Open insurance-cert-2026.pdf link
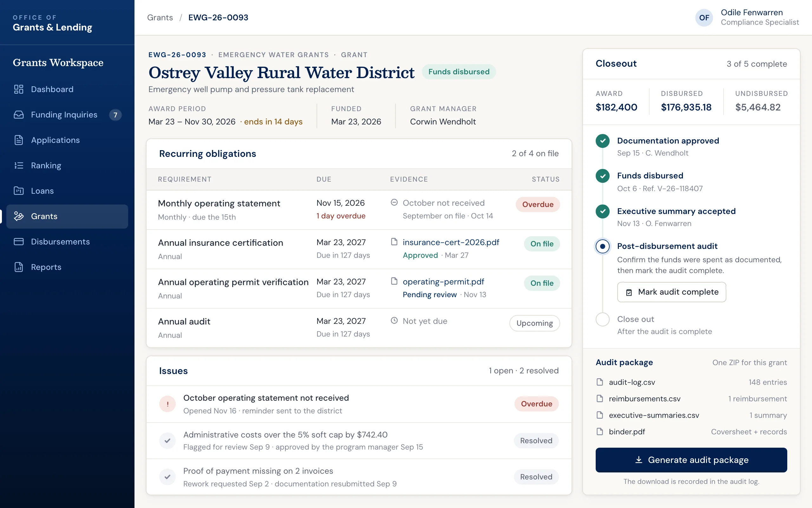Viewport: 812px width, 508px height. pyautogui.click(x=451, y=242)
